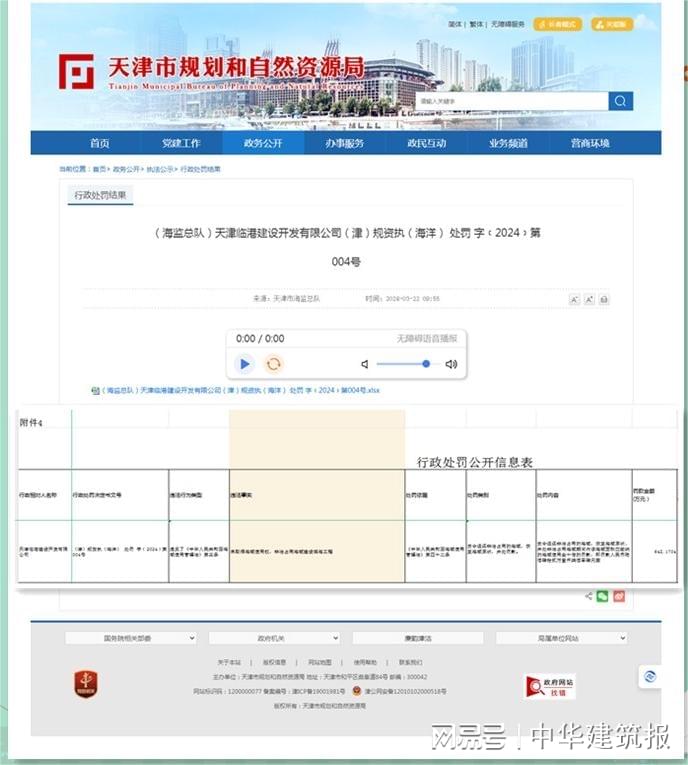Click the article source line text
Screen dimensions: 688x765
coord(286,299)
